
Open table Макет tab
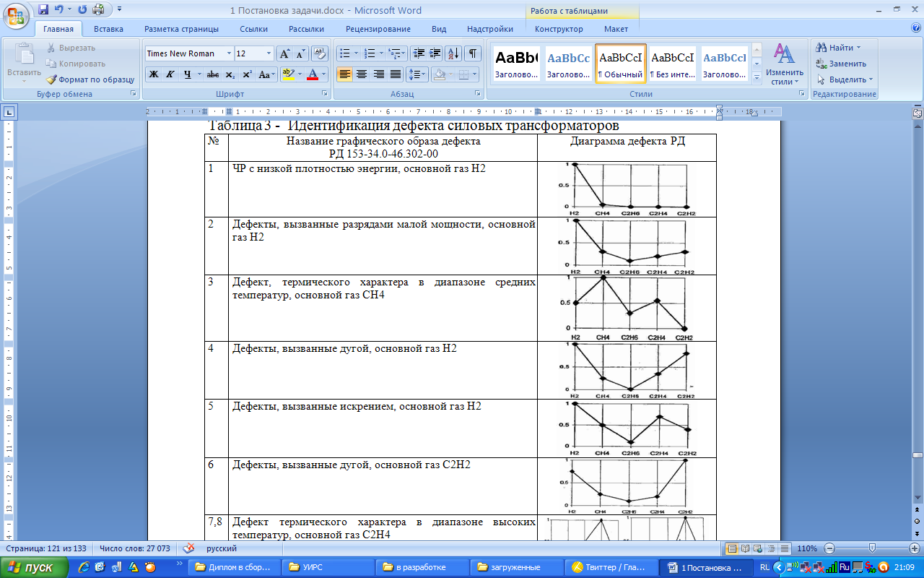pos(616,29)
